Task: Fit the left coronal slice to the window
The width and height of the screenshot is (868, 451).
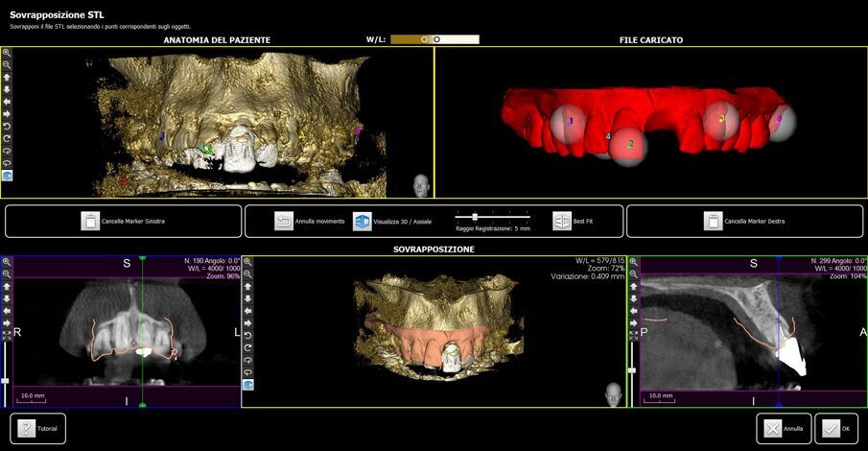Action: pos(7,335)
